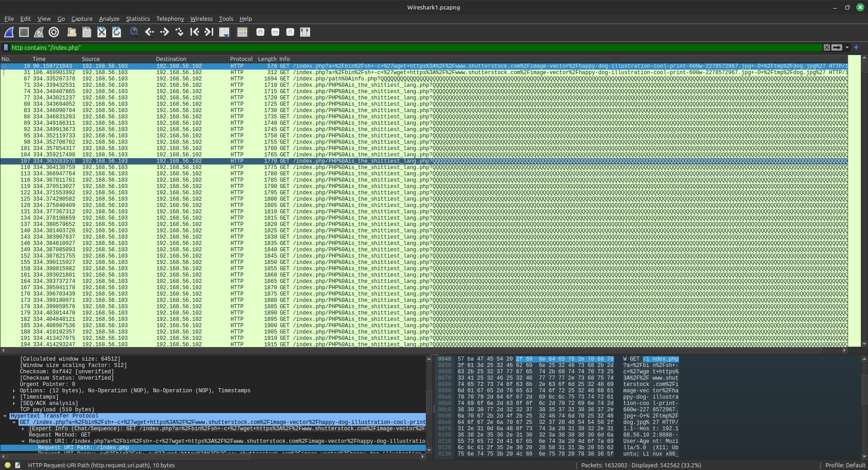The height and width of the screenshot is (470, 868).
Task: Open a capture file via folder icon
Action: (71, 32)
